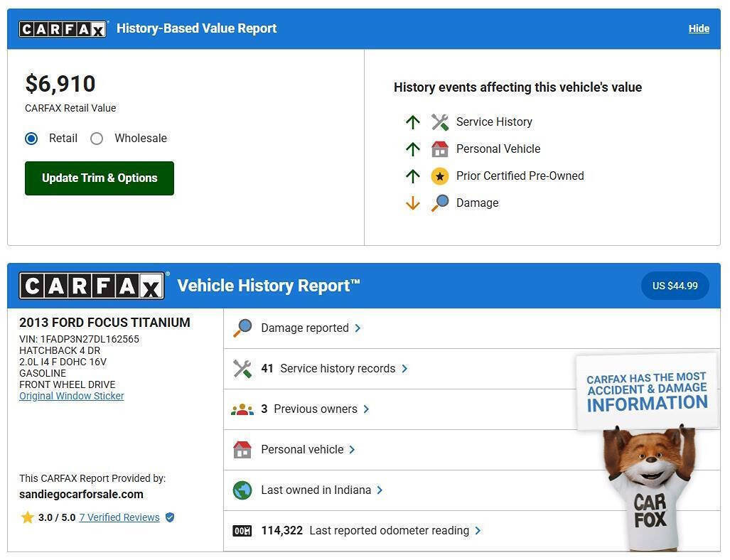The width and height of the screenshot is (730, 560).
Task: Click the globe icon beside Last owned in Indiana
Action: pos(242,490)
